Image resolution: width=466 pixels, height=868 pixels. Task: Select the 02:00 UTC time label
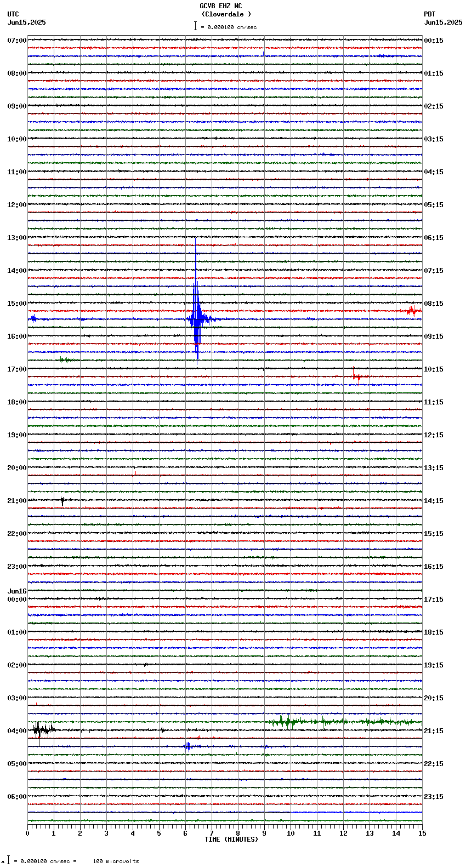pos(17,665)
